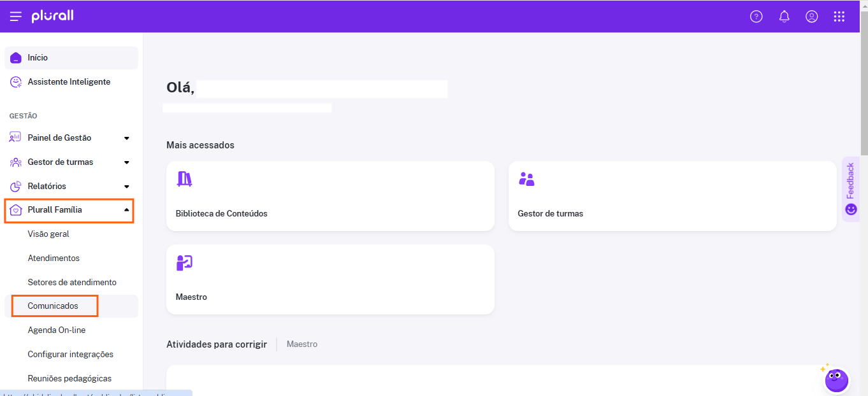Viewport: 868px width, 396px height.
Task: Open the Feedback side tab
Action: (x=851, y=189)
